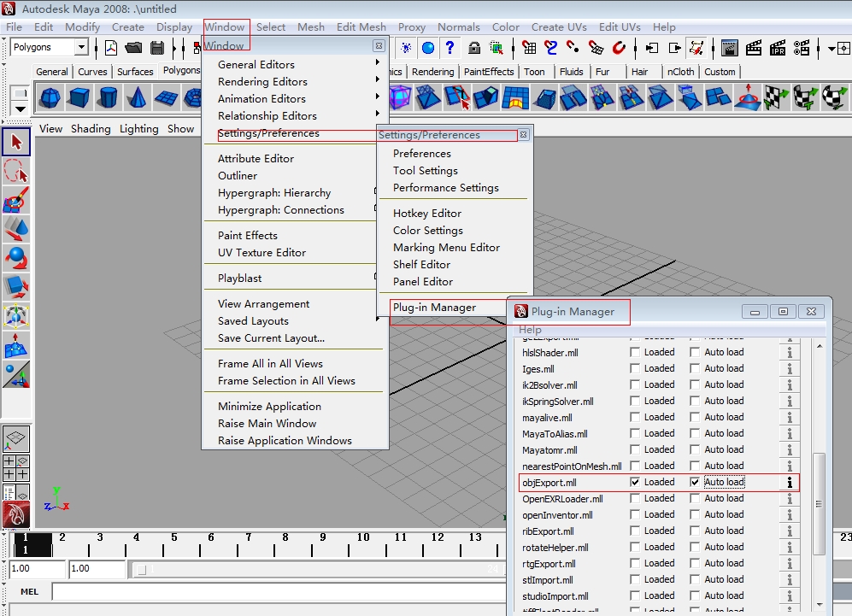Check Auto load for rtgExport.mll

click(695, 563)
